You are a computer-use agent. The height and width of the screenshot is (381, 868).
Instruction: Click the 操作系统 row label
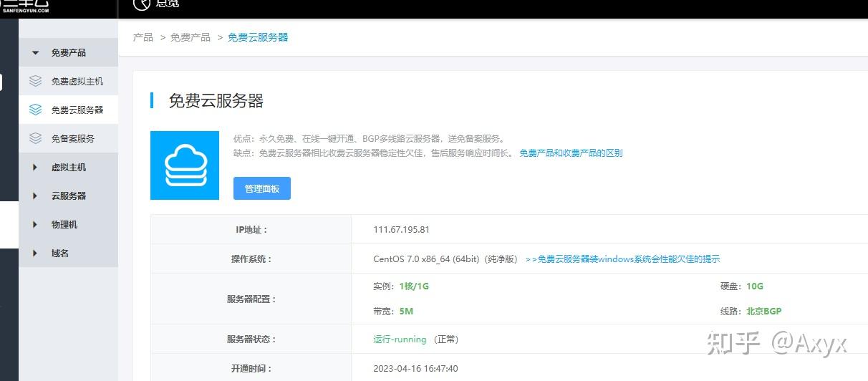coord(251,259)
